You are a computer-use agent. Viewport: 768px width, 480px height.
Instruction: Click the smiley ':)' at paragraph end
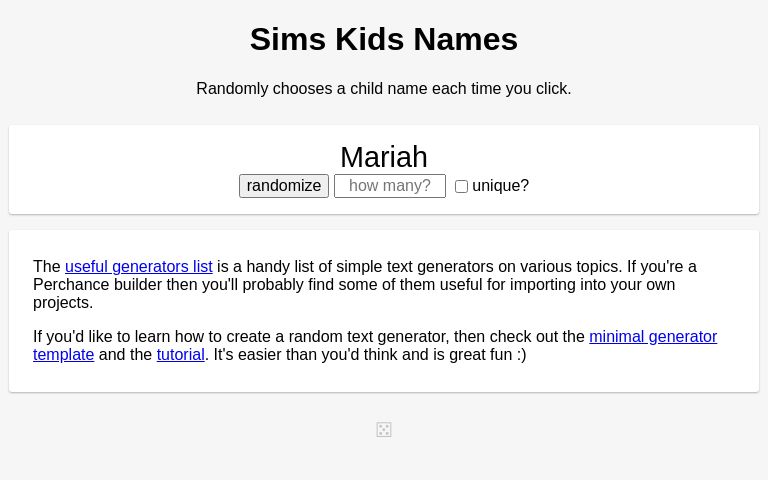pos(521,355)
